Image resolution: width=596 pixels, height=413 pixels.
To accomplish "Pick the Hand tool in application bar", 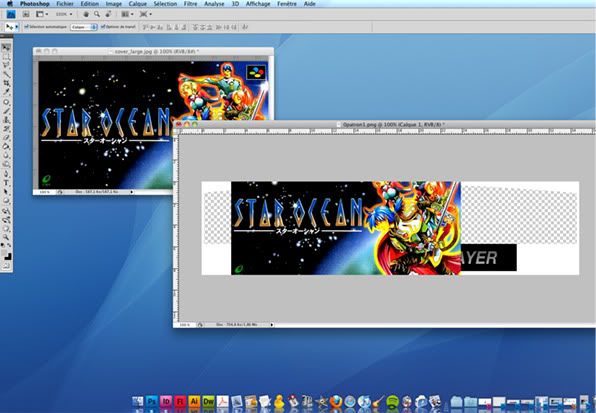I will click(x=86, y=14).
